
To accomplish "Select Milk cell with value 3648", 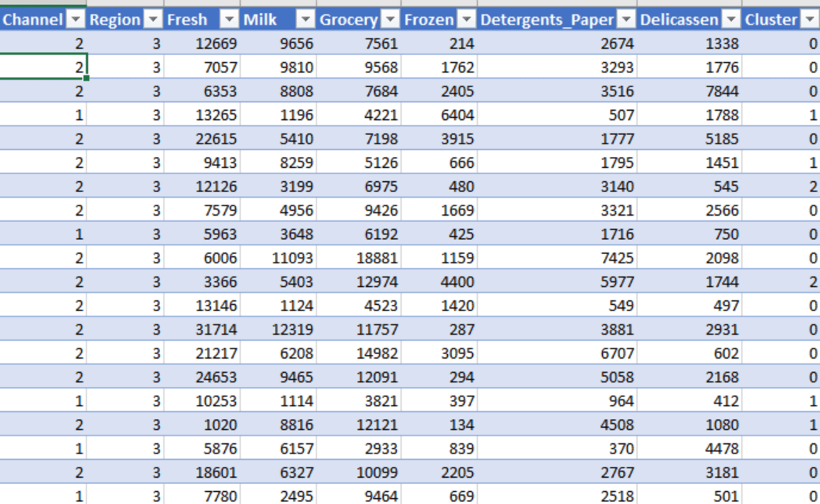I will 279,234.
